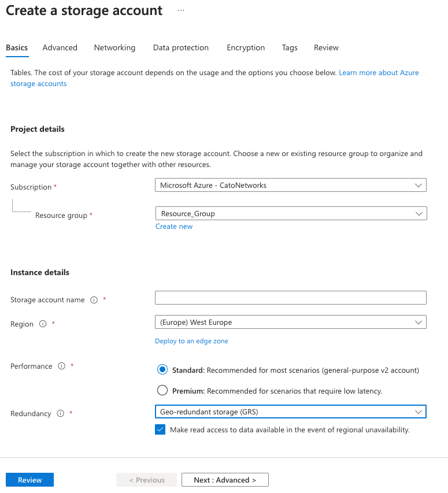Screen dimensions: 448x493
Task: Open the Subscription dropdown
Action: (x=291, y=185)
